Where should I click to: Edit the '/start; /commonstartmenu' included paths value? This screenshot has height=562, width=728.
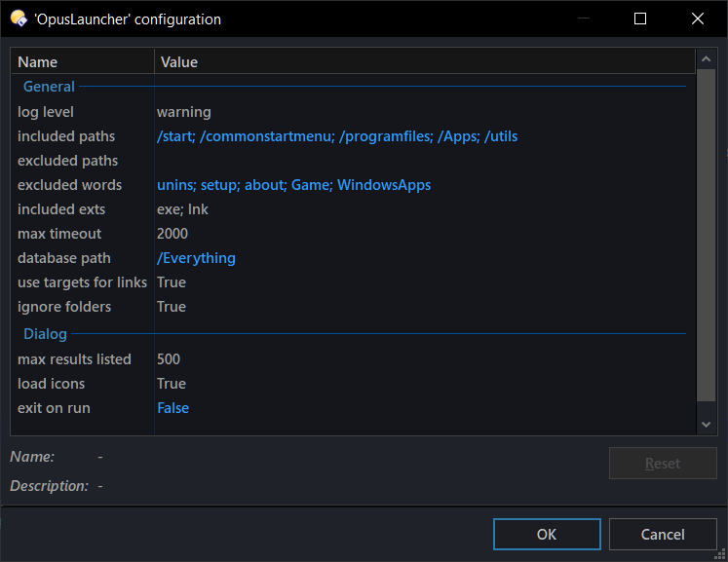pyautogui.click(x=337, y=136)
